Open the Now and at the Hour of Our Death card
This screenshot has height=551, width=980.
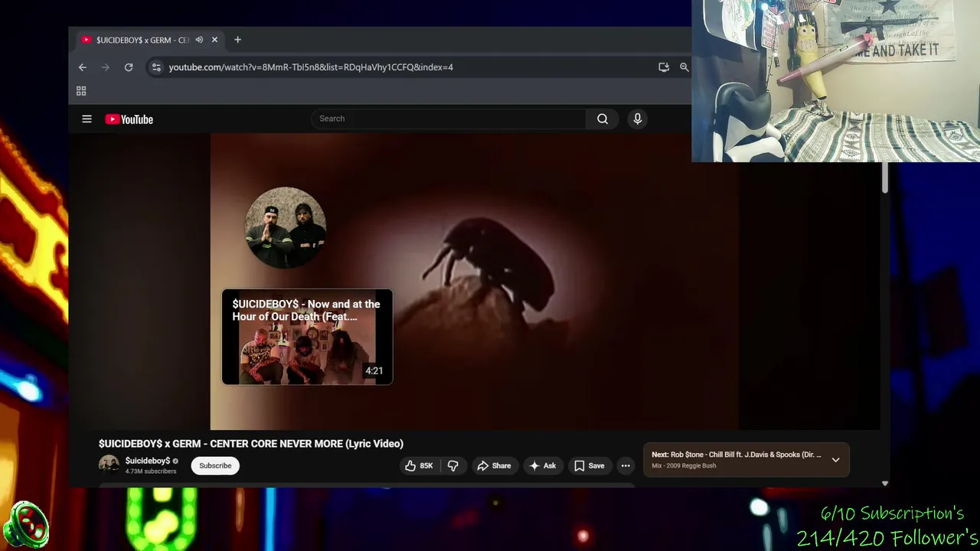(x=307, y=337)
